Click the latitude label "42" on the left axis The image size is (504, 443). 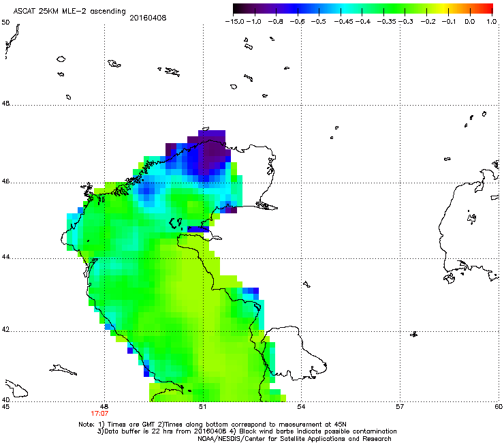coord(5,330)
